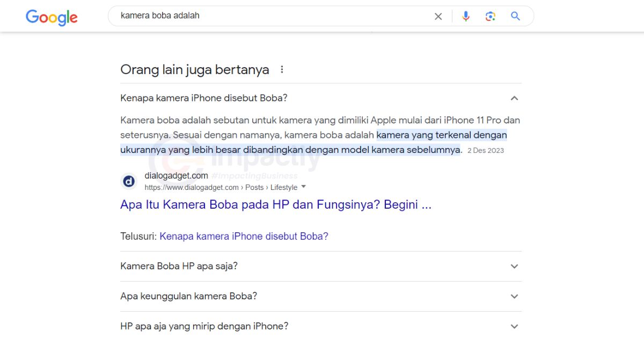Start voice search with microphone icon

click(x=466, y=16)
